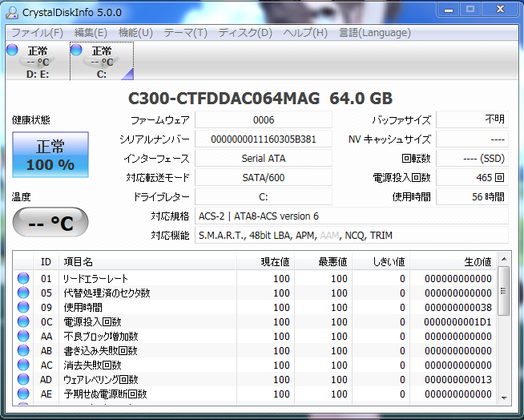
Task: Open the 編集(E) menu
Action: pos(91,33)
